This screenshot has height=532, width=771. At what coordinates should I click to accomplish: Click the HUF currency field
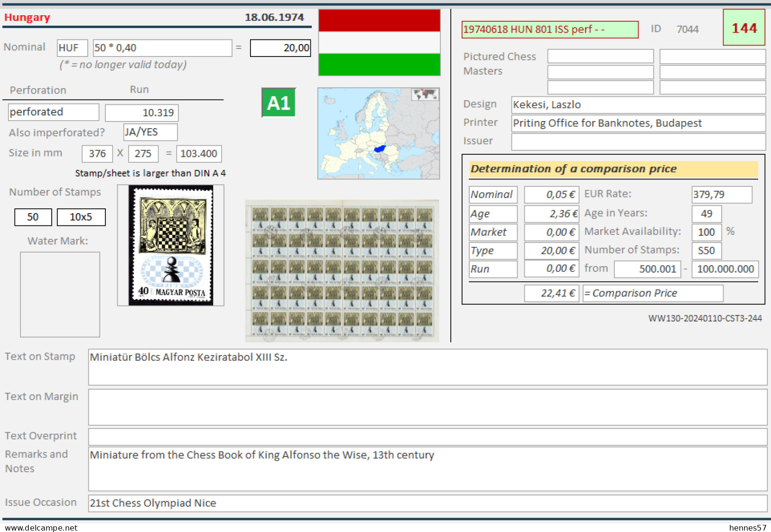coord(72,48)
